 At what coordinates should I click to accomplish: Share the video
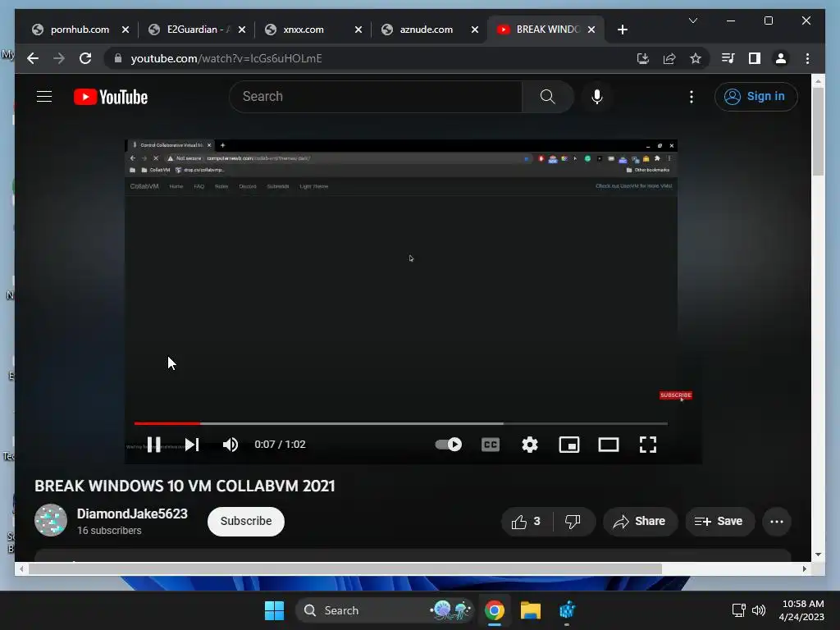[640, 522]
